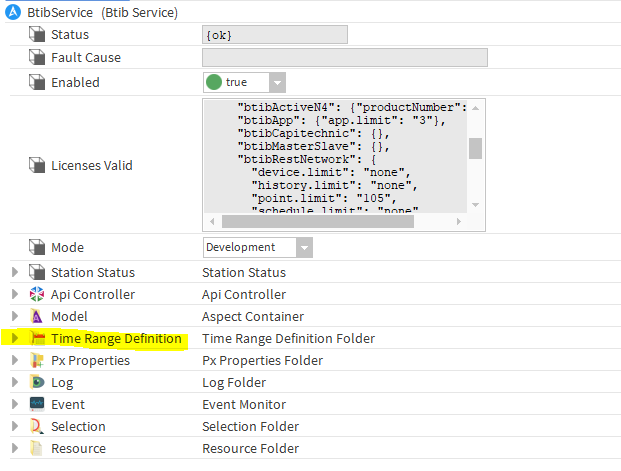Open the Enabled true dropdown
Screen dimensions: 621x471
[x=277, y=83]
